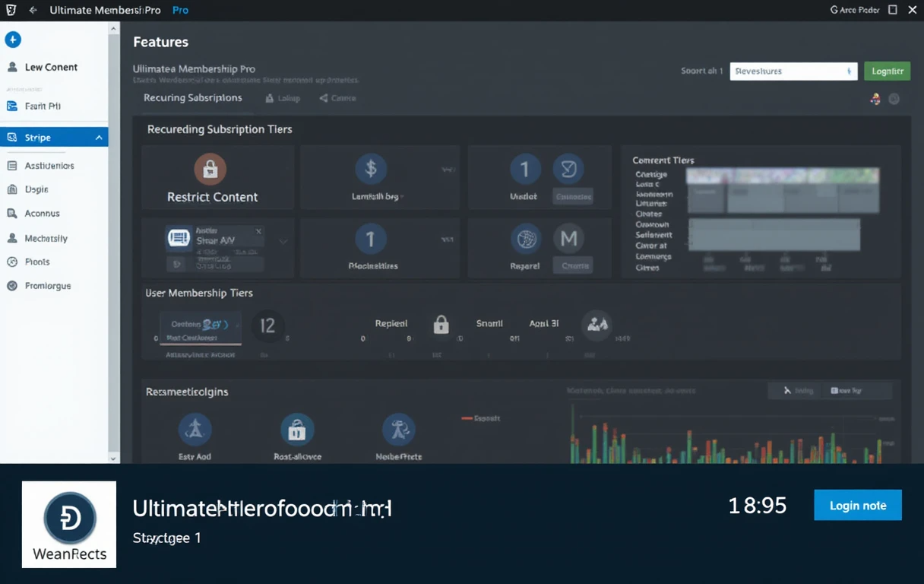Open the Revesltures dropdown field
The width and height of the screenshot is (924, 584).
(x=794, y=71)
